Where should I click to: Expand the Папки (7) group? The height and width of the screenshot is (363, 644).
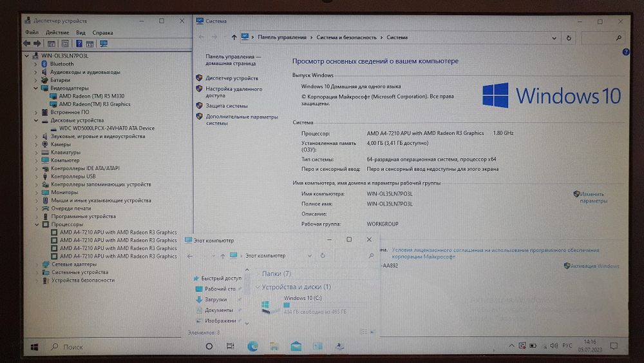click(x=258, y=273)
